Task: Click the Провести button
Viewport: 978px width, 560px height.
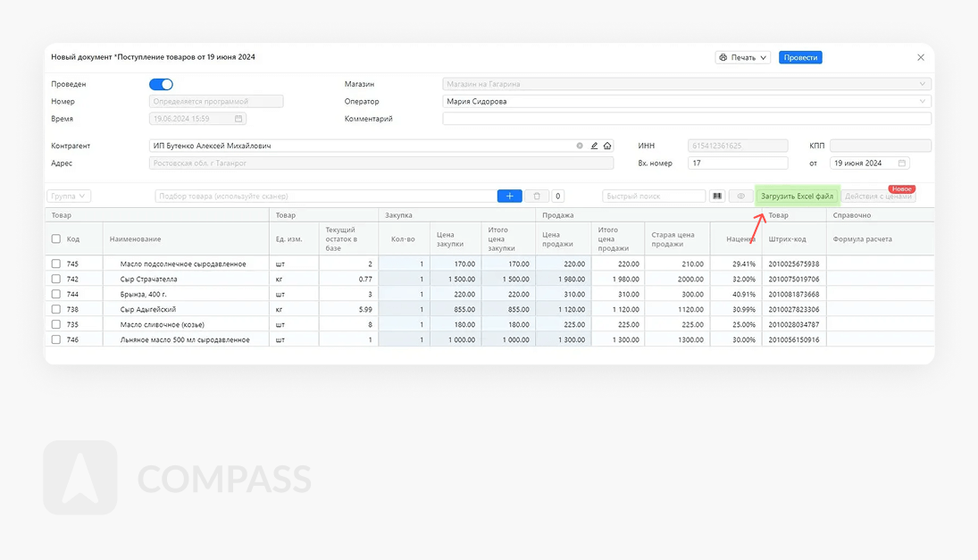Action: coord(800,57)
